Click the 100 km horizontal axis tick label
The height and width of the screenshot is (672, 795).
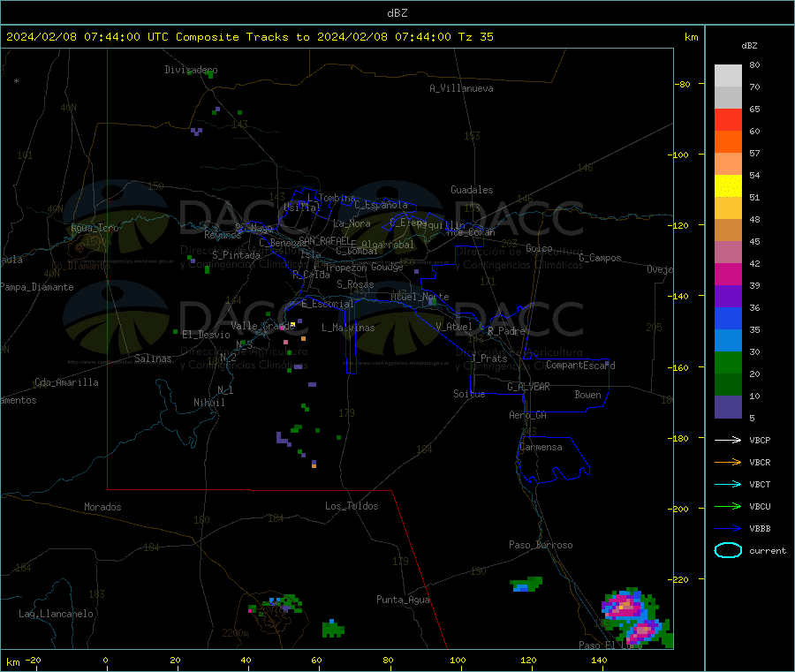[458, 661]
